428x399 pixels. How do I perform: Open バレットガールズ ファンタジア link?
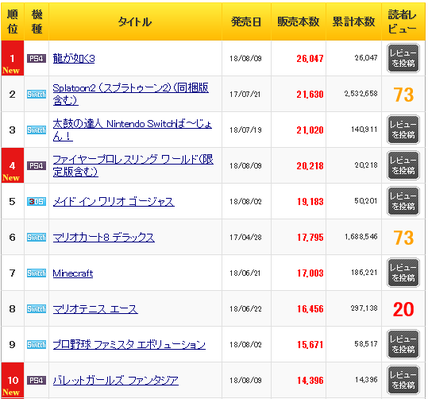[x=116, y=380]
